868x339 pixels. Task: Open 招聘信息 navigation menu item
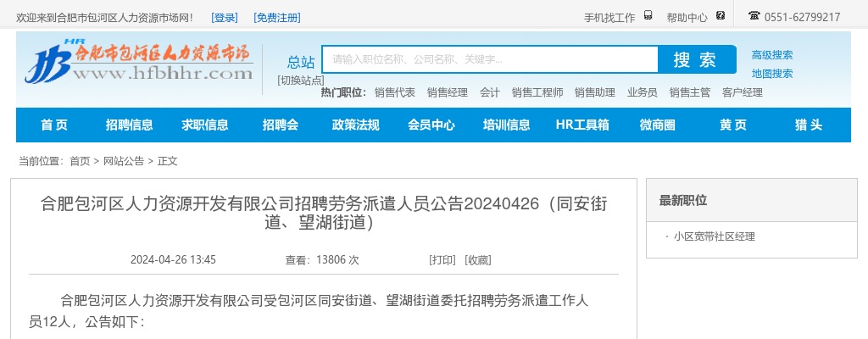click(130, 125)
